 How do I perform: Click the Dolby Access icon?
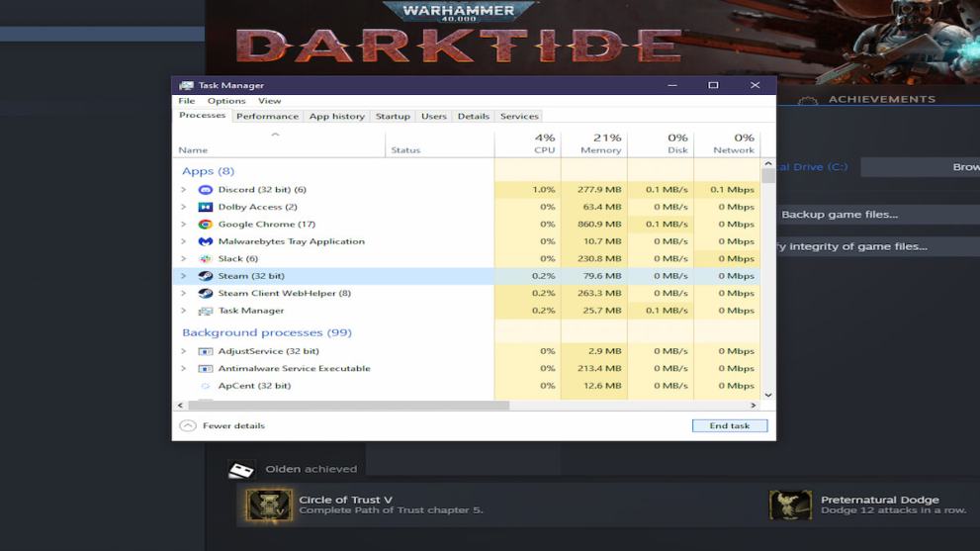[x=205, y=207]
